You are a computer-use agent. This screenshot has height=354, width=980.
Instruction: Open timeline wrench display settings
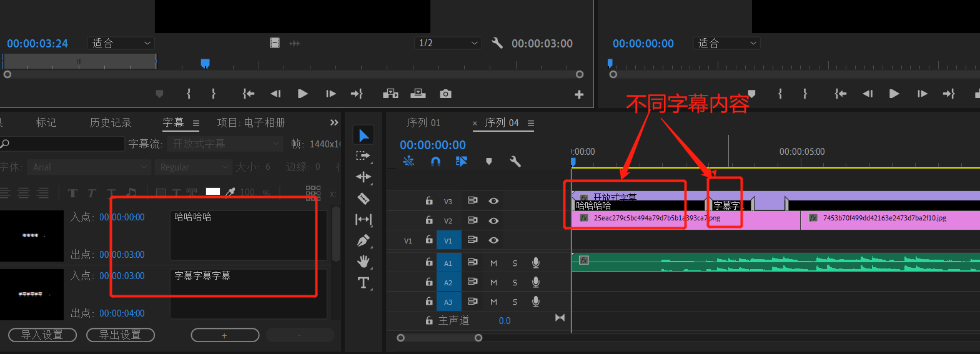(515, 162)
